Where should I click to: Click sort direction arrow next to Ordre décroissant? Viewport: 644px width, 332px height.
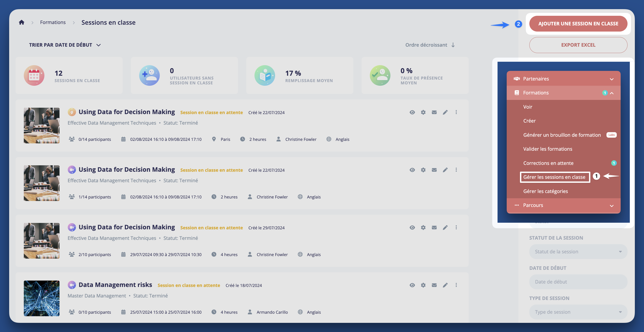453,45
